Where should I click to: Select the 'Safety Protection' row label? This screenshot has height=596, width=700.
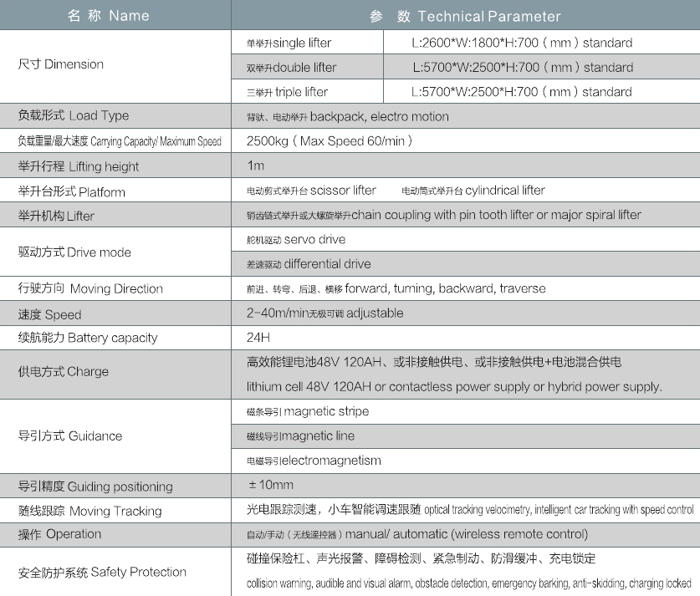(102, 572)
